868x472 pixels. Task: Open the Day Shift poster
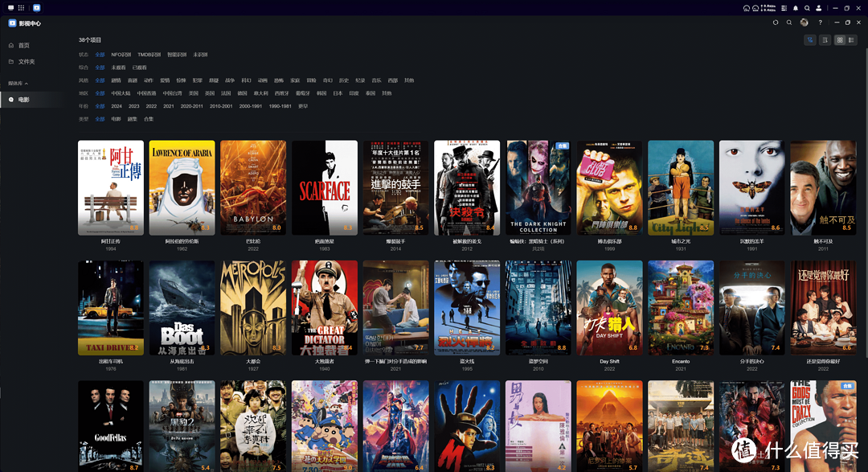[609, 308]
